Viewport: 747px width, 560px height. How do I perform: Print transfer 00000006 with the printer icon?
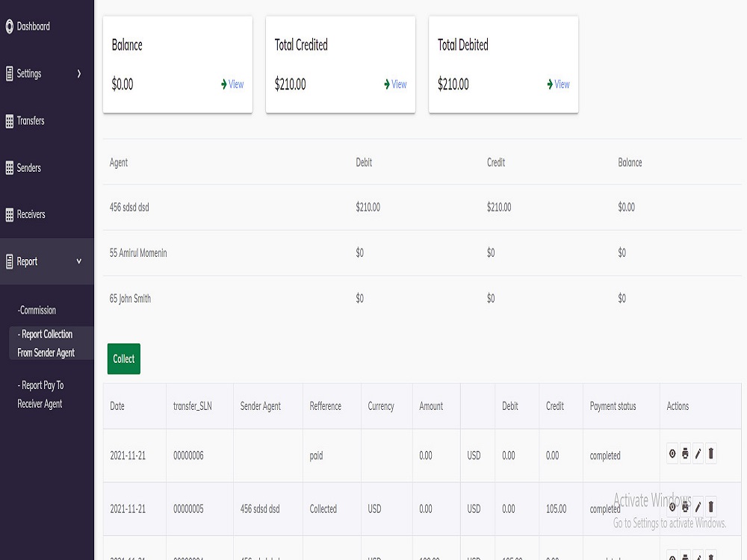click(685, 454)
